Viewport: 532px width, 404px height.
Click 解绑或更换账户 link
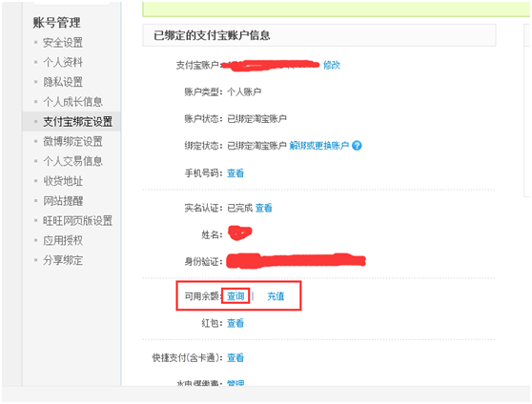[x=319, y=146]
